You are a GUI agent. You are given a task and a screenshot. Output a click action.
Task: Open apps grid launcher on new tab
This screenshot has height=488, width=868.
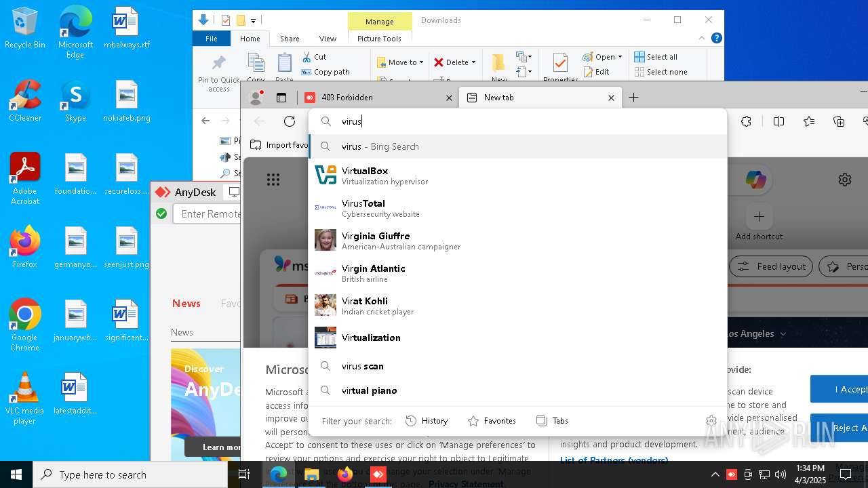(x=273, y=180)
